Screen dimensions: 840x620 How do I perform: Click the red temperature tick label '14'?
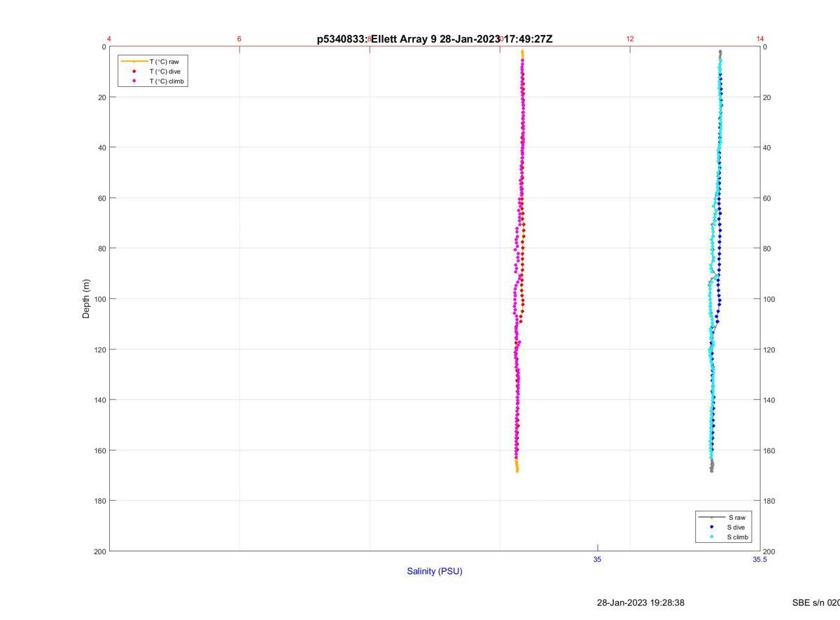[760, 39]
